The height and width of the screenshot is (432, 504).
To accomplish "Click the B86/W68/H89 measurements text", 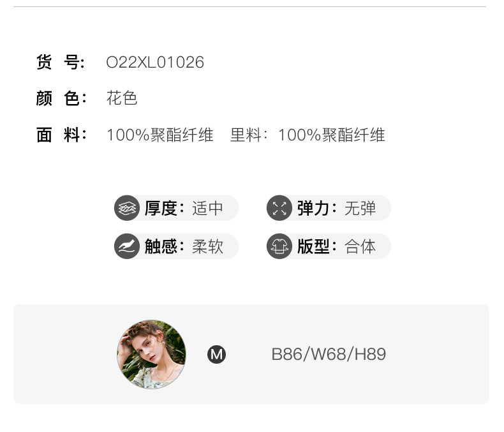I will coord(329,354).
